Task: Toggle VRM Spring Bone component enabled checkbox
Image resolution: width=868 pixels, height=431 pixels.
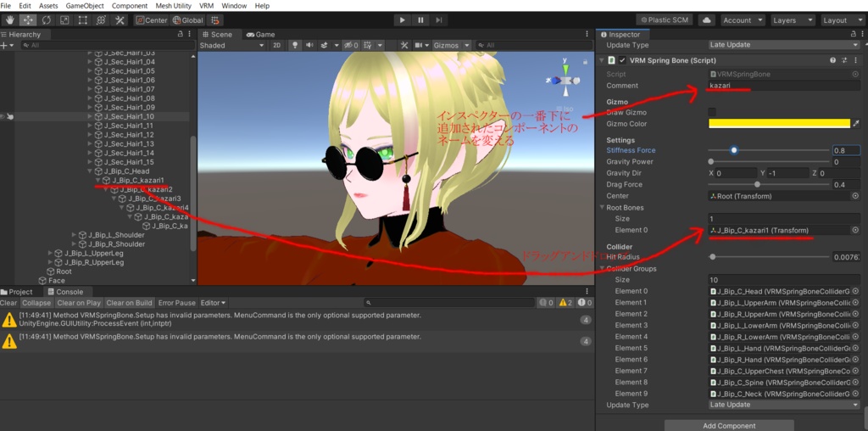Action: (623, 60)
